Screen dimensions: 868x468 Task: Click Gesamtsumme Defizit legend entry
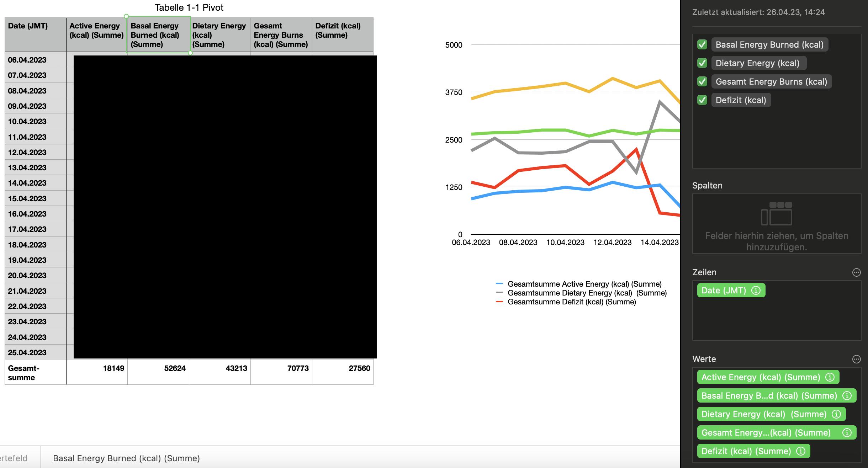click(571, 302)
